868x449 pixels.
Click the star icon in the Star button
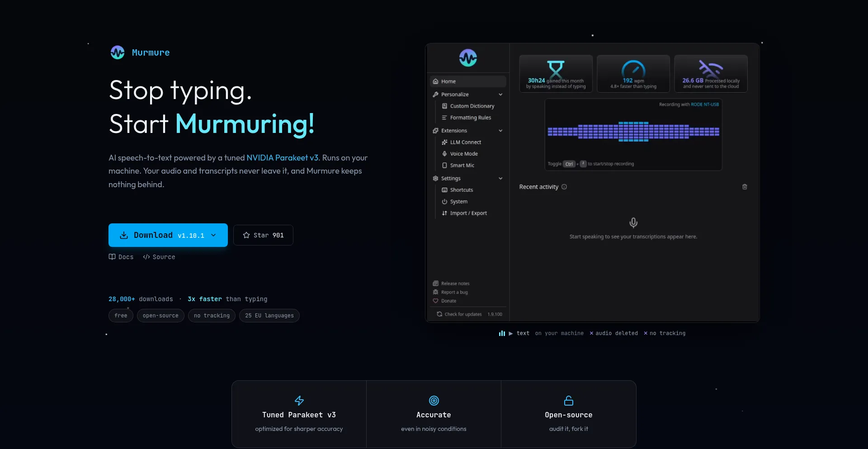tap(246, 235)
